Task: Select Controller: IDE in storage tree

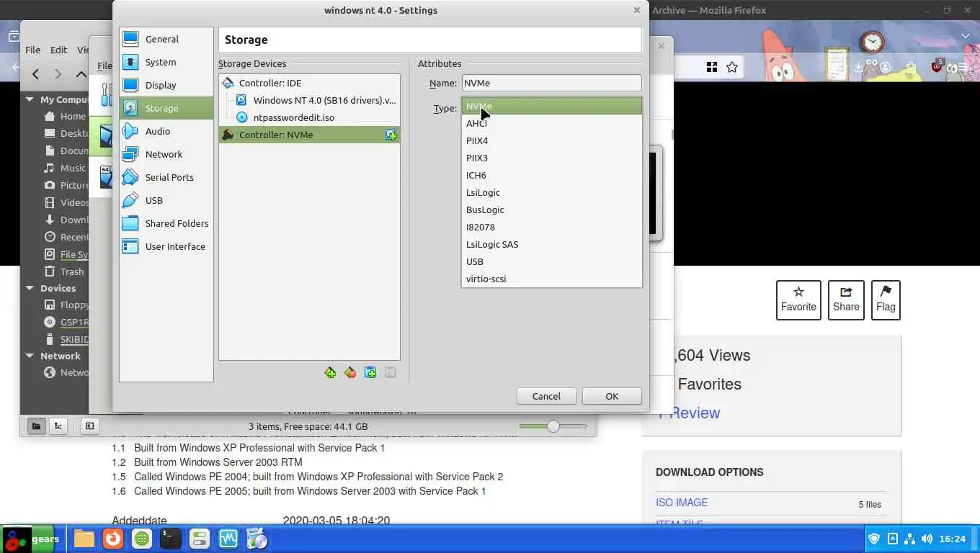Action: pos(309,83)
